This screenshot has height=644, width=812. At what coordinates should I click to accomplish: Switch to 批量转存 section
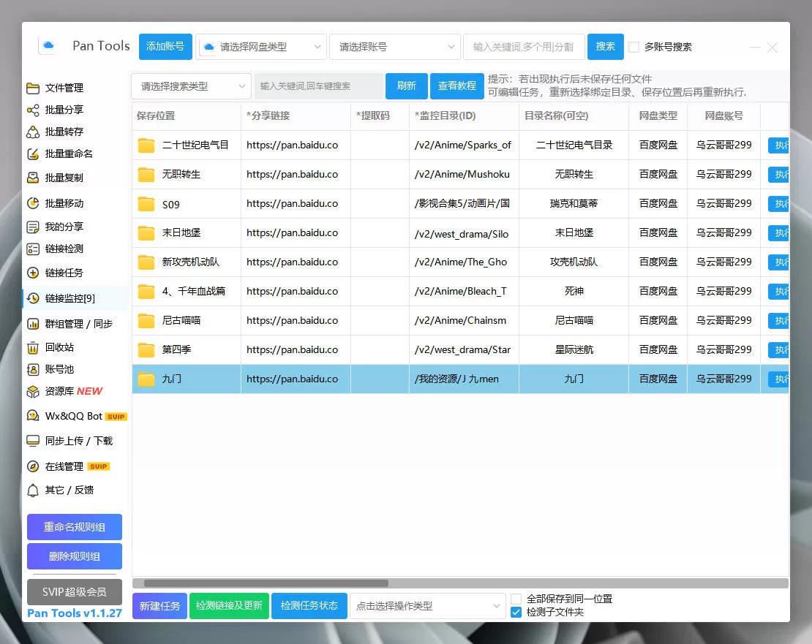(64, 132)
